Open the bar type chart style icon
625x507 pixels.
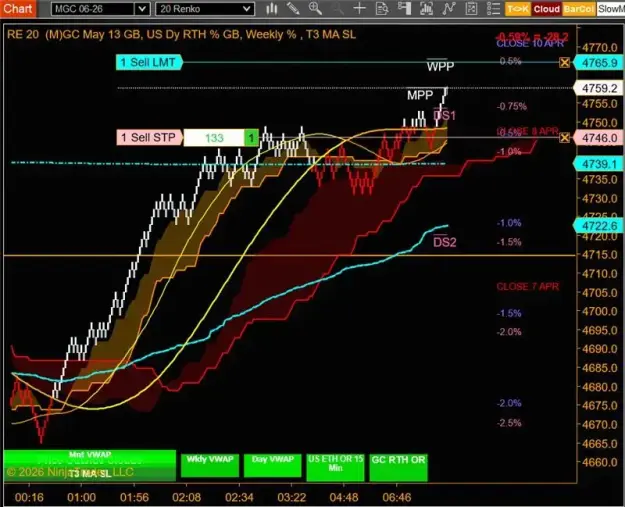point(272,8)
